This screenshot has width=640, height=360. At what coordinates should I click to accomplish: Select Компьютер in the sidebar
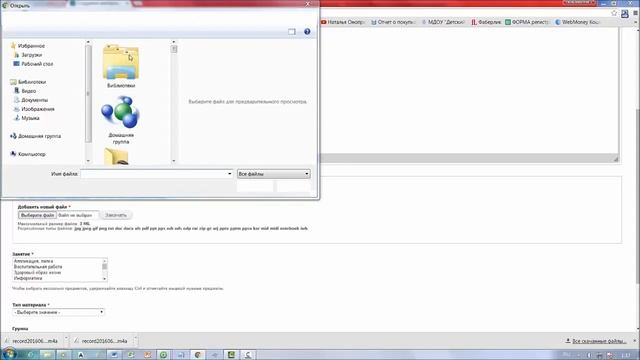(32, 154)
